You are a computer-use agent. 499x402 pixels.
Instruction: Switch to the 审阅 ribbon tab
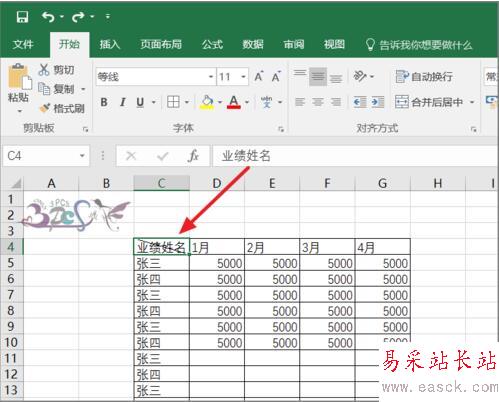tap(294, 44)
